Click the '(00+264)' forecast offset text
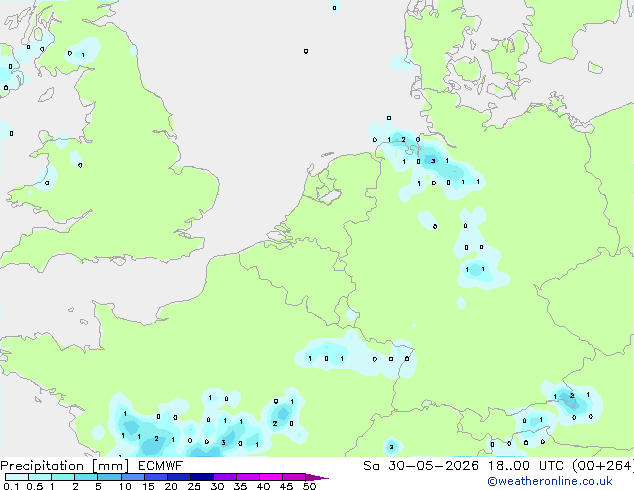 603,466
